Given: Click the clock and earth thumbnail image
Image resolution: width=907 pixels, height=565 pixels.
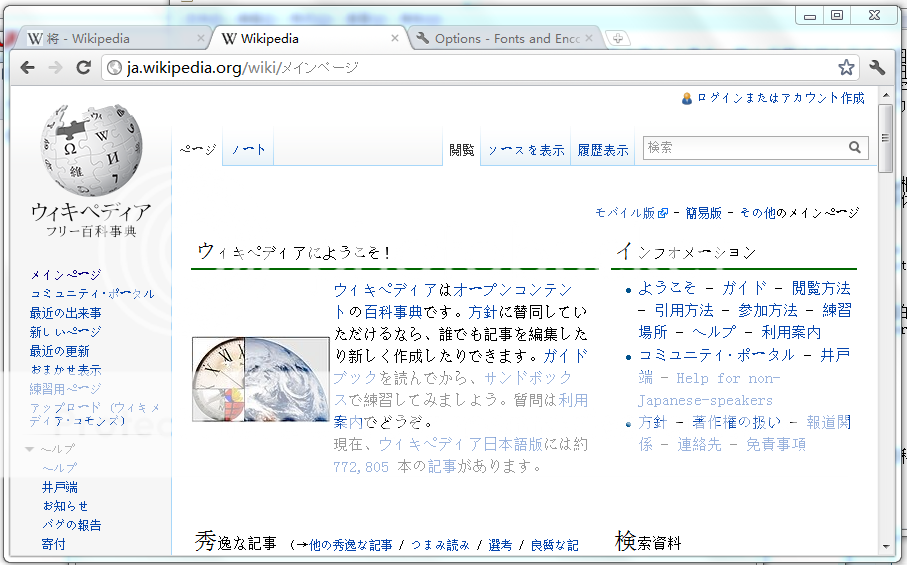Looking at the screenshot, I should [261, 379].
